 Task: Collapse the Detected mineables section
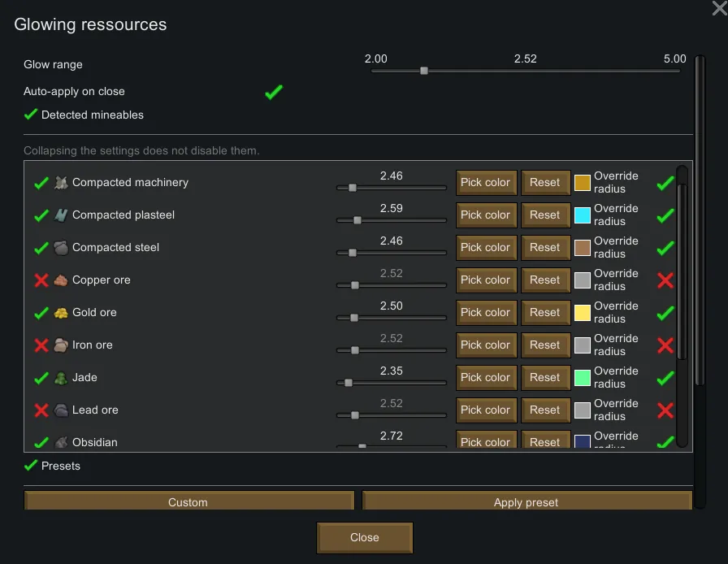31,115
